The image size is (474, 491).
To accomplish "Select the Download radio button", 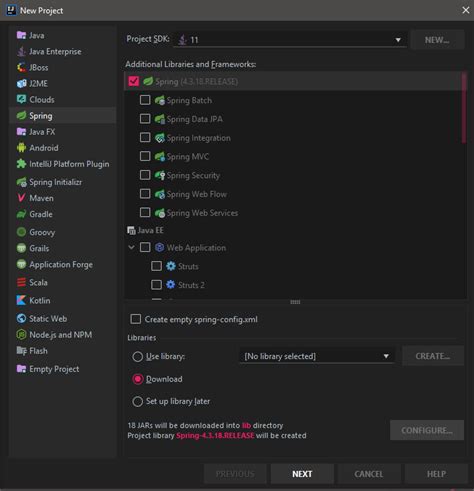I will point(137,379).
